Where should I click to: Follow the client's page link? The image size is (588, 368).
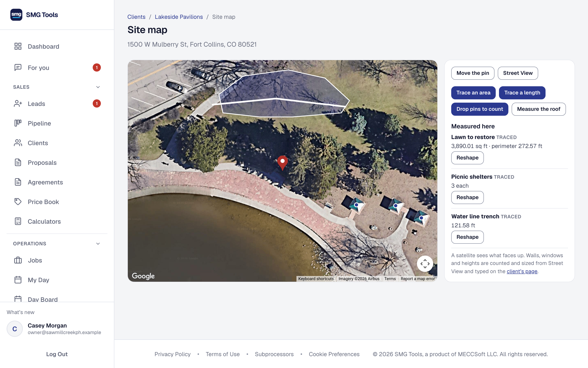tap(522, 271)
